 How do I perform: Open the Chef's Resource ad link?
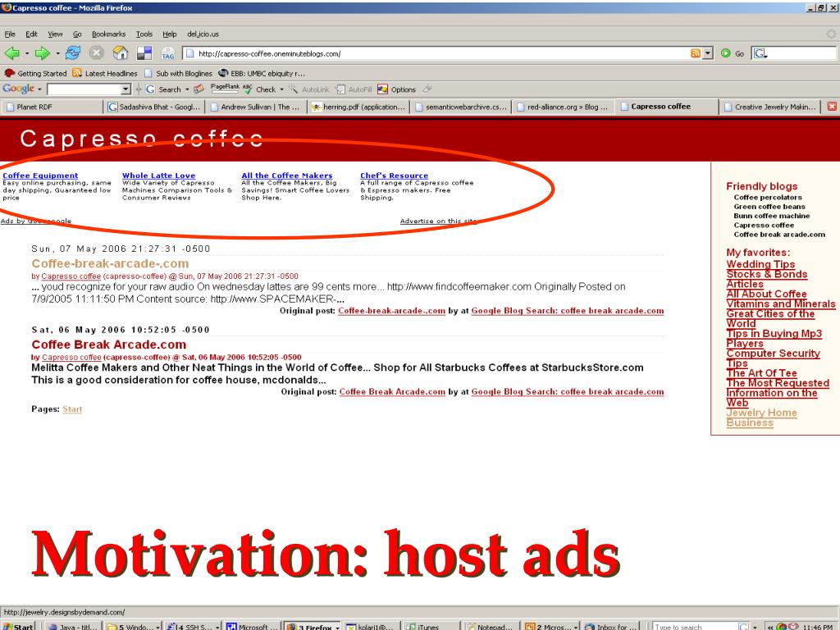pyautogui.click(x=395, y=176)
